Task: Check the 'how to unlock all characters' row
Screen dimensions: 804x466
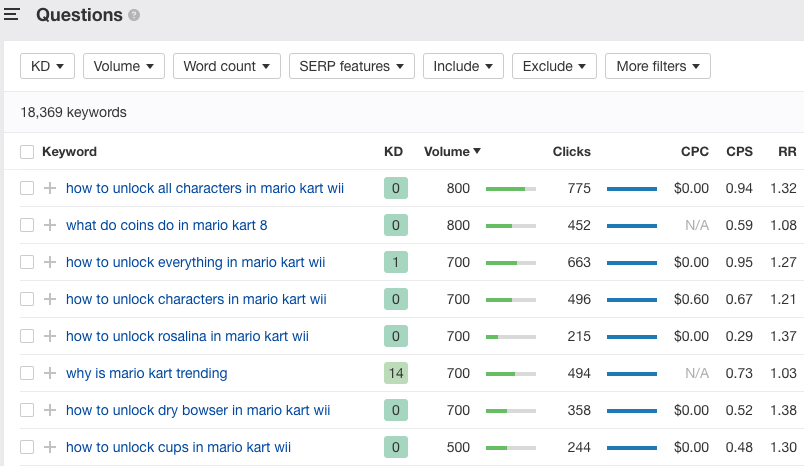Action: pyautogui.click(x=27, y=188)
